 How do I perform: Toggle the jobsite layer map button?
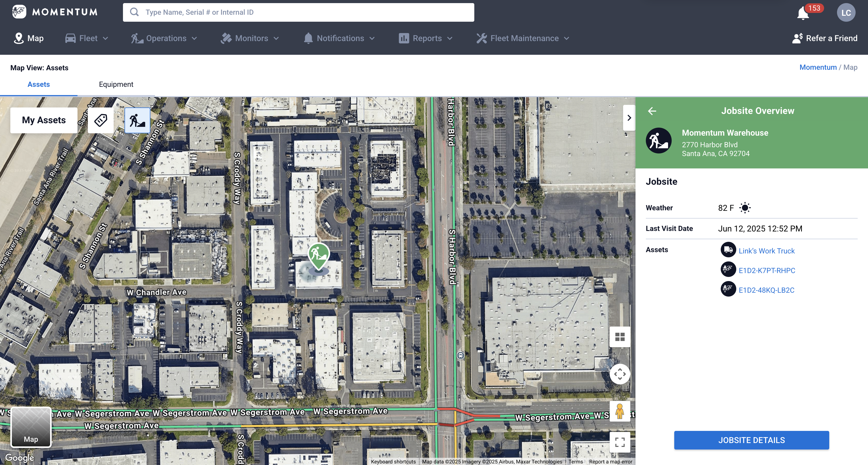click(x=137, y=120)
